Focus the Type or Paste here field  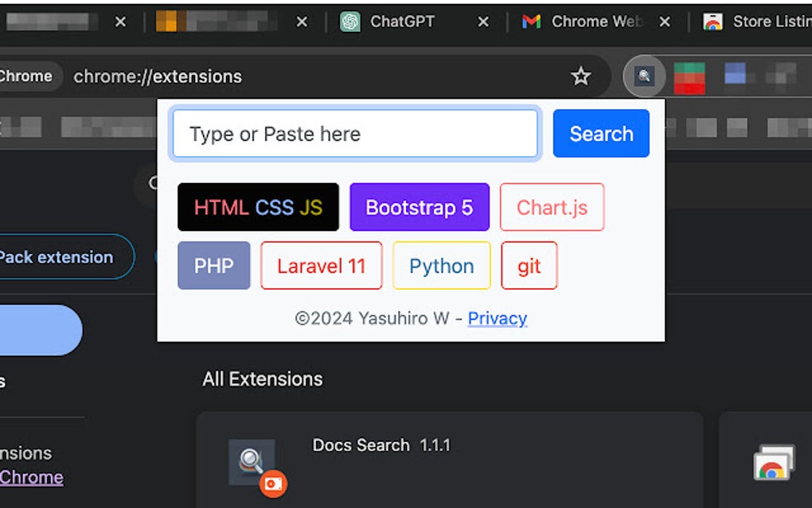tap(355, 134)
